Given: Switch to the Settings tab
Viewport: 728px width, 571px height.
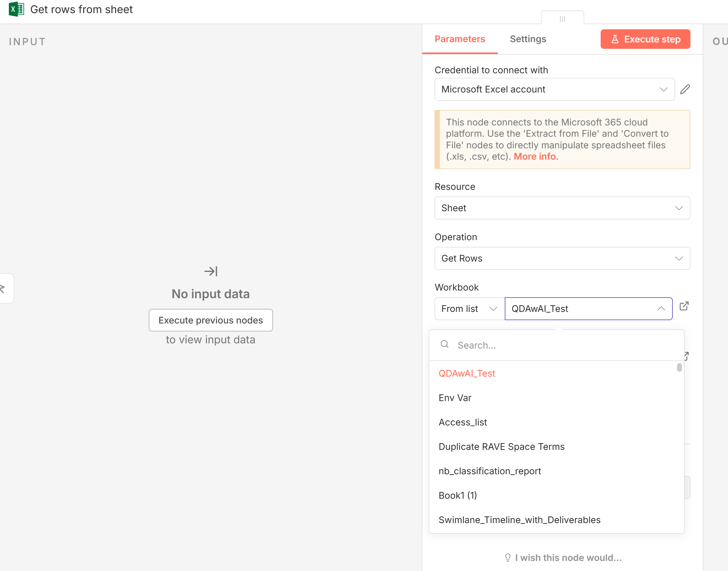Looking at the screenshot, I should (528, 39).
